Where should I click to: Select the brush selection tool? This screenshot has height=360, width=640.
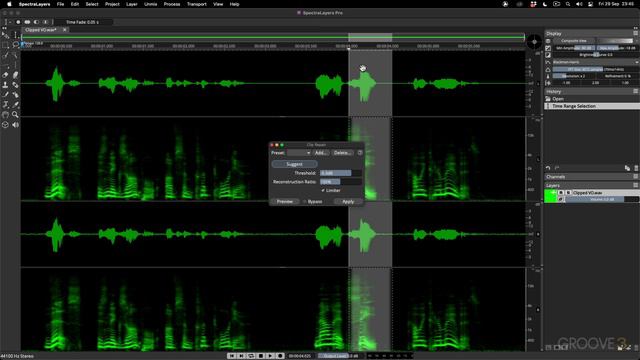(5, 55)
